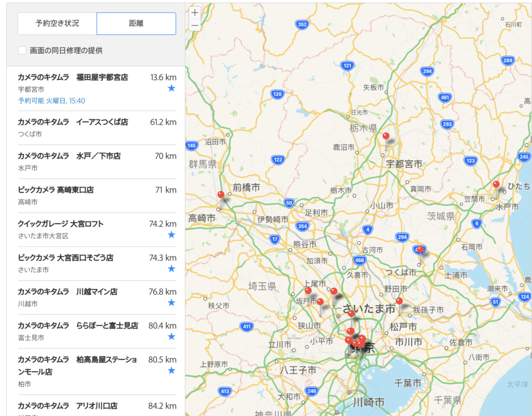Zoom in the map with plus button

[195, 13]
